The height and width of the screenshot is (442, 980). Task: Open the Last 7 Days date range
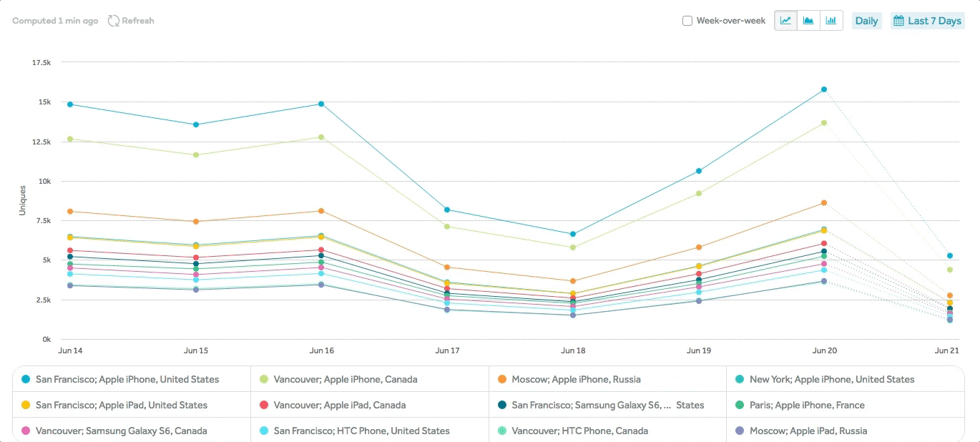[934, 21]
